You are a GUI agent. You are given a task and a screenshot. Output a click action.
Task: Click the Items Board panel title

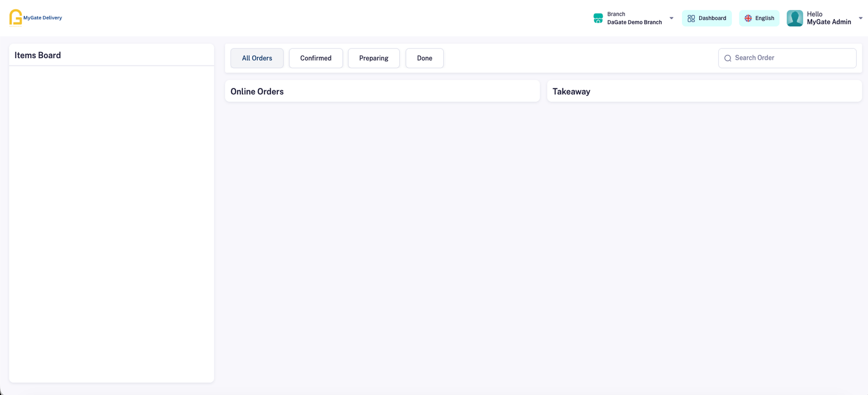click(x=37, y=55)
